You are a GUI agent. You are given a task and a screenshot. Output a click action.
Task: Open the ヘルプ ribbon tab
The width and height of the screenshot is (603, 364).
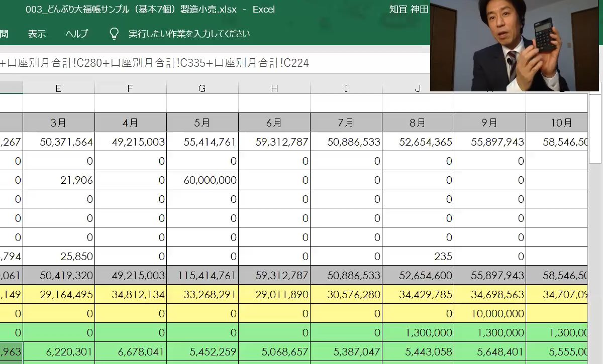coord(76,34)
